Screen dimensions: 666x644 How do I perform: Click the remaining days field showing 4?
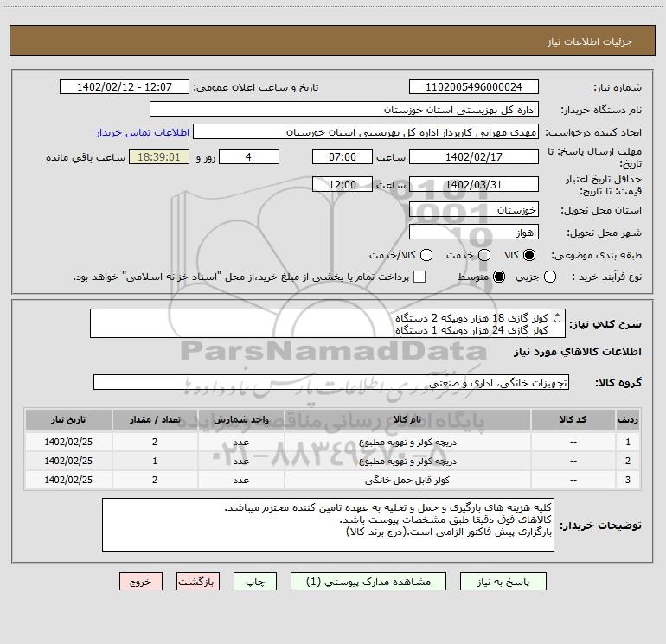pyautogui.click(x=249, y=156)
